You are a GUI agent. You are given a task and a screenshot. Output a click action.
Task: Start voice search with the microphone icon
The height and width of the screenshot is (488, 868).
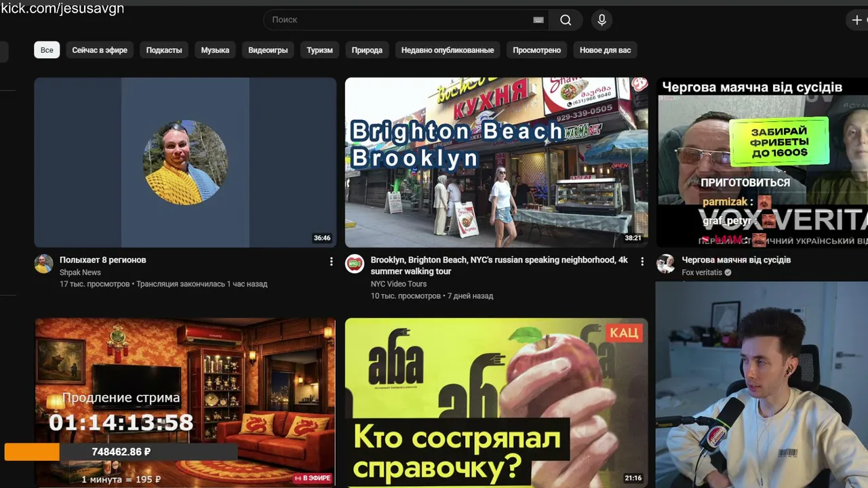coord(601,20)
